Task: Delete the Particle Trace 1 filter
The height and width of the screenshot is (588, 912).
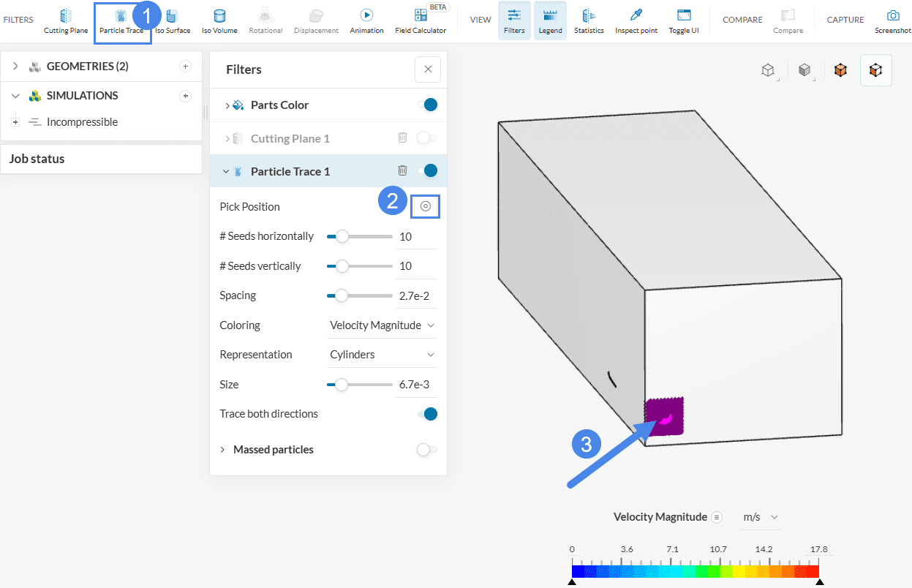Action: coord(402,170)
